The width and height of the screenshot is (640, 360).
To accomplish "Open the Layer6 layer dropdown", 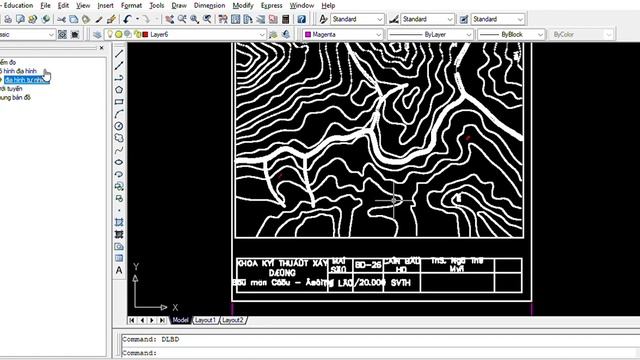I will point(262,35).
